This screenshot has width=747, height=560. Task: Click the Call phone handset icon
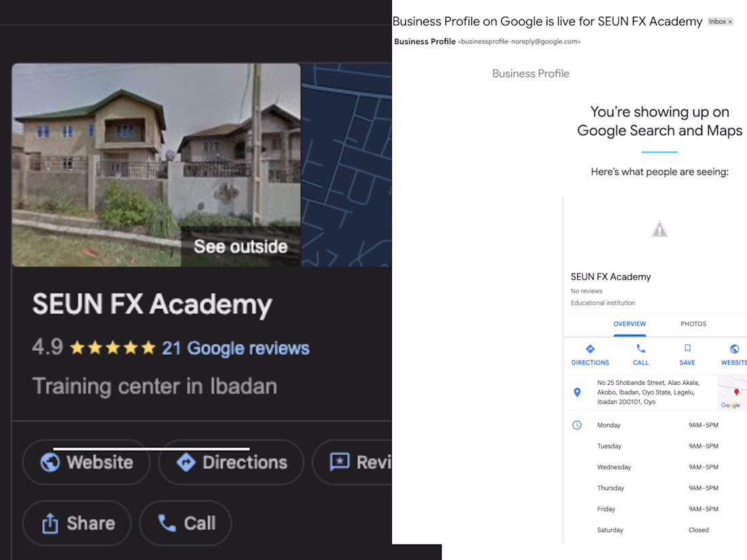167,523
